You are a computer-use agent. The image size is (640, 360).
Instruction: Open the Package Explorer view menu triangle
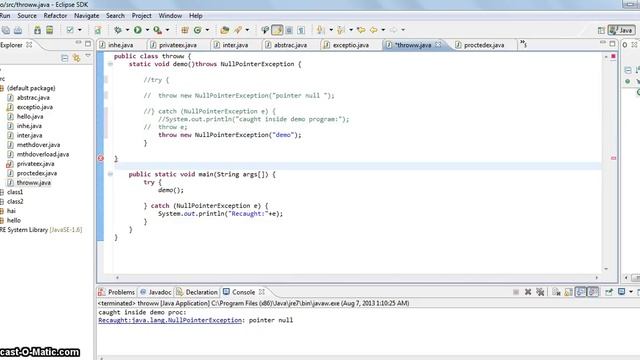(x=88, y=57)
